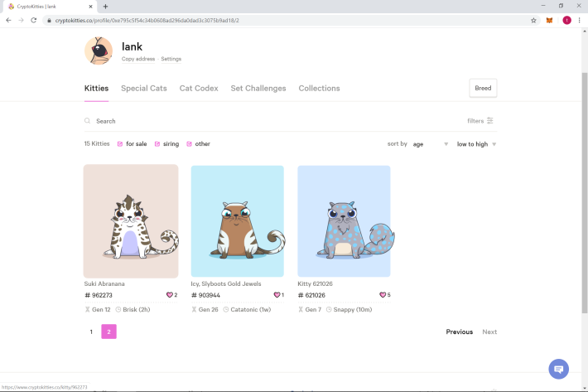Like kitty 903944 with heart icon

pos(277,295)
